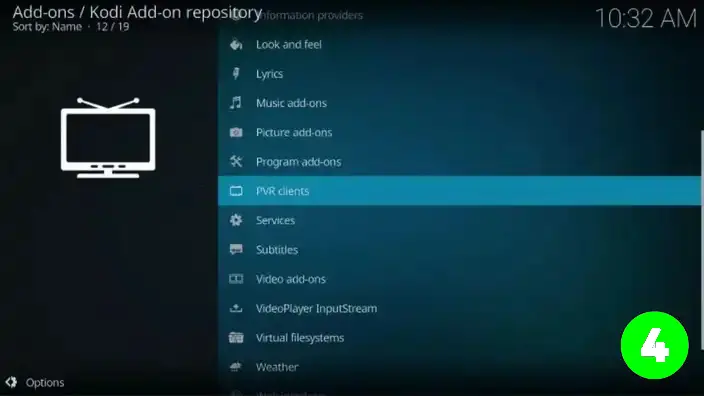Select the Subtitles list entry
Viewport: 704px width, 396px height.
(x=459, y=250)
